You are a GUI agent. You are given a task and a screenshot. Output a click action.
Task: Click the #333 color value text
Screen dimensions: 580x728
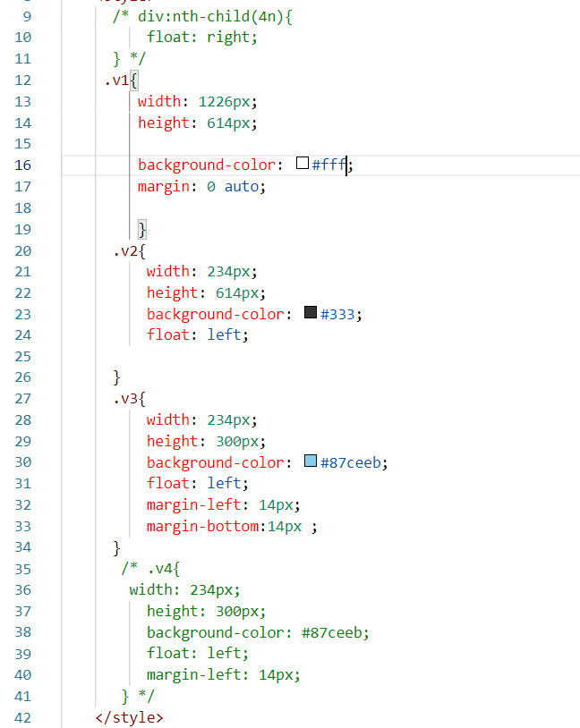(x=337, y=314)
